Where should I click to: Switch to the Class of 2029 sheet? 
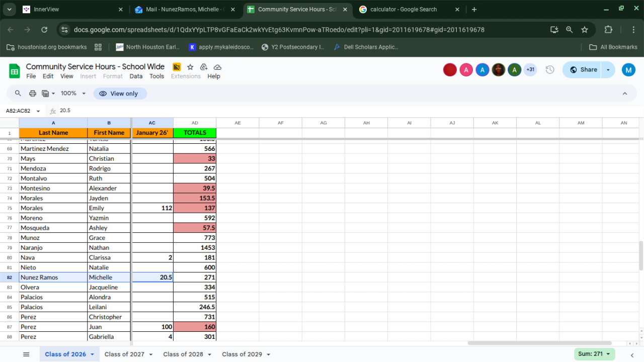coord(242,354)
